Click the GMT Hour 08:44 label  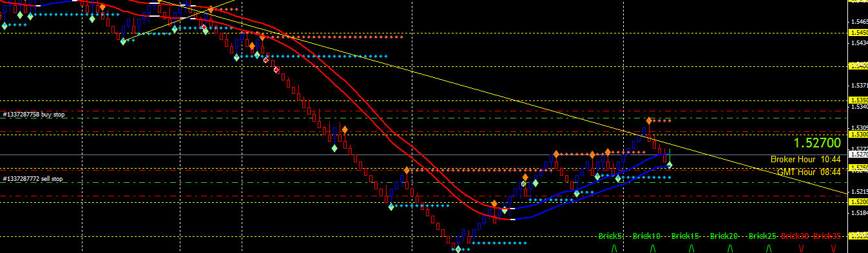coord(809,172)
